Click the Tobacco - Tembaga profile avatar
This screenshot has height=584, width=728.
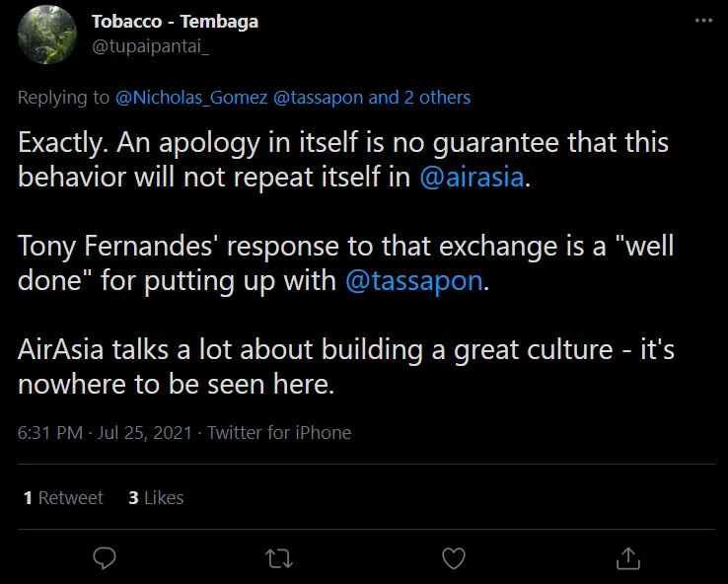click(46, 35)
